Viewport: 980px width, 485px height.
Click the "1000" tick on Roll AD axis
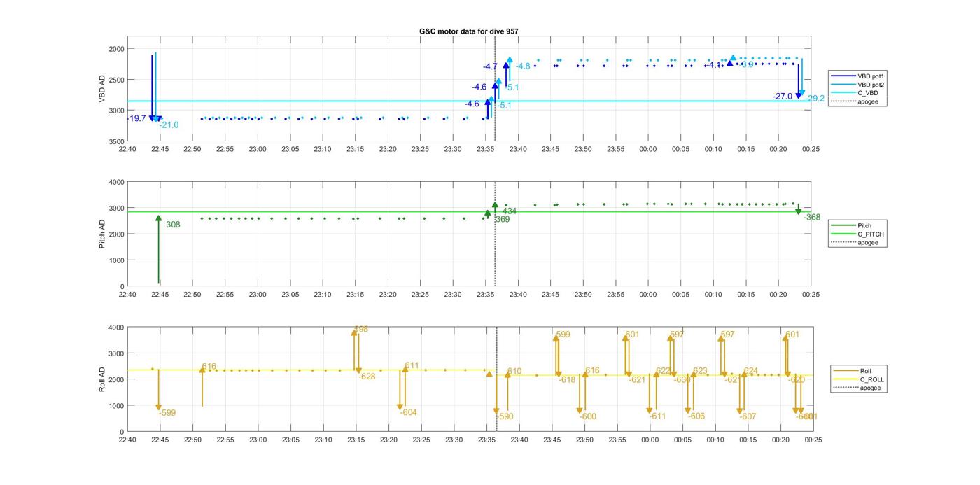[115, 406]
